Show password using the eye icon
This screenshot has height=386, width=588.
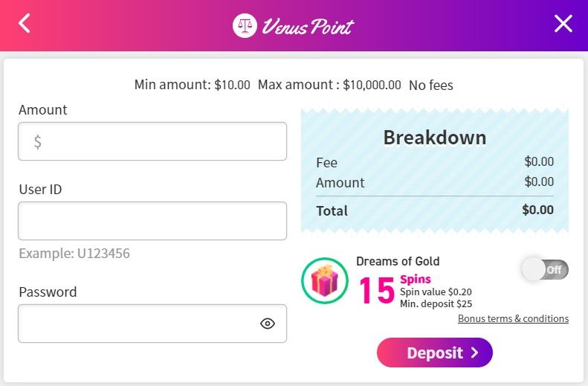click(x=268, y=324)
